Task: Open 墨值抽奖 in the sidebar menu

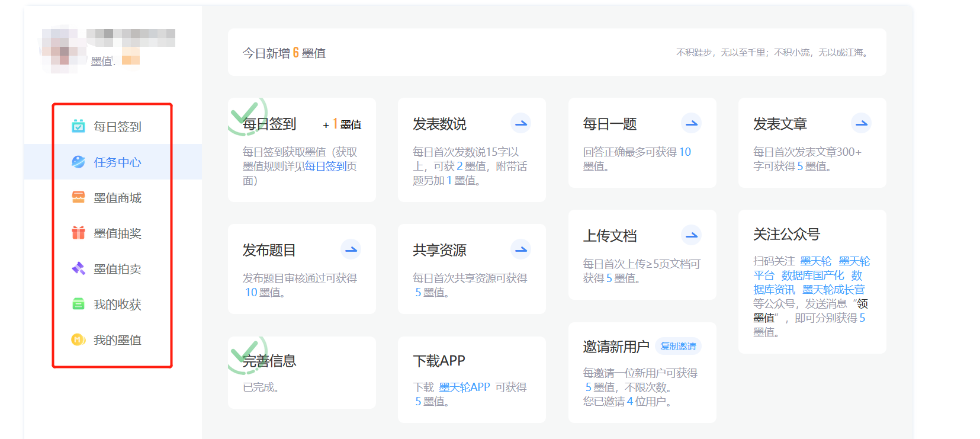Action: (x=113, y=233)
